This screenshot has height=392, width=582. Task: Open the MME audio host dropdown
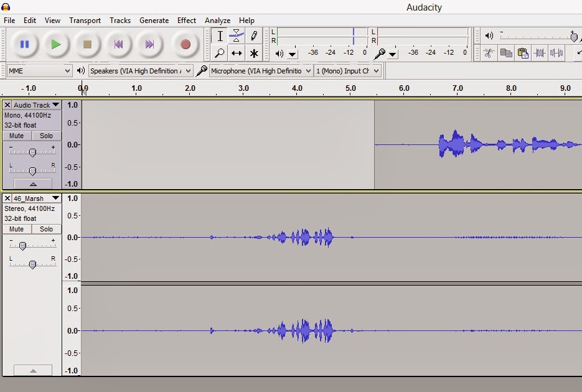(39, 70)
